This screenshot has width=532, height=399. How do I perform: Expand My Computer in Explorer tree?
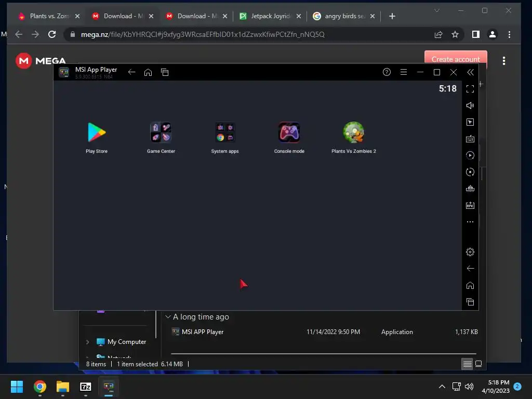tap(87, 342)
